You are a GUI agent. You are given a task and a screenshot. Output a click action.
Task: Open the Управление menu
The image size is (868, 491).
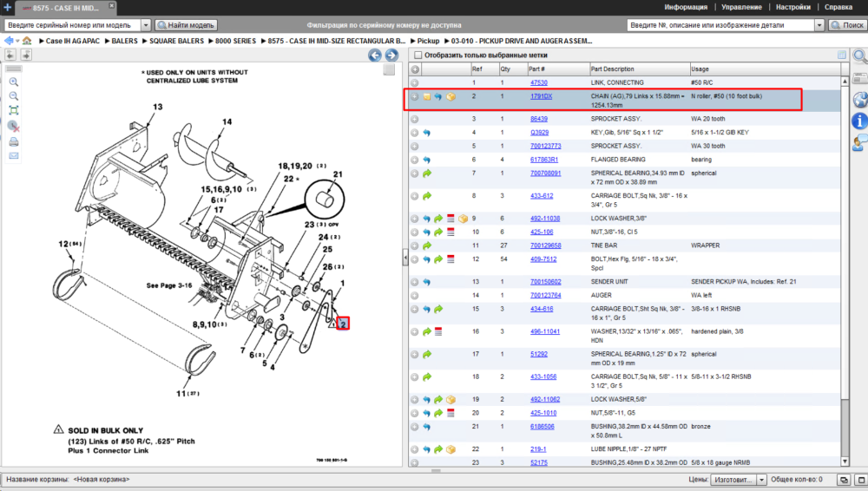coord(742,7)
